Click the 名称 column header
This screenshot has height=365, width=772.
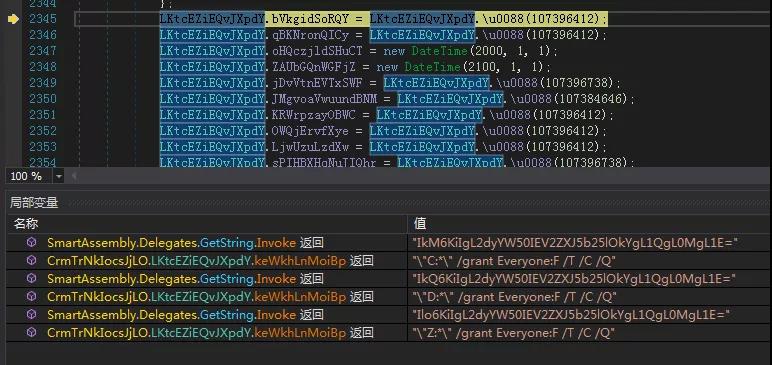[x=26, y=224]
